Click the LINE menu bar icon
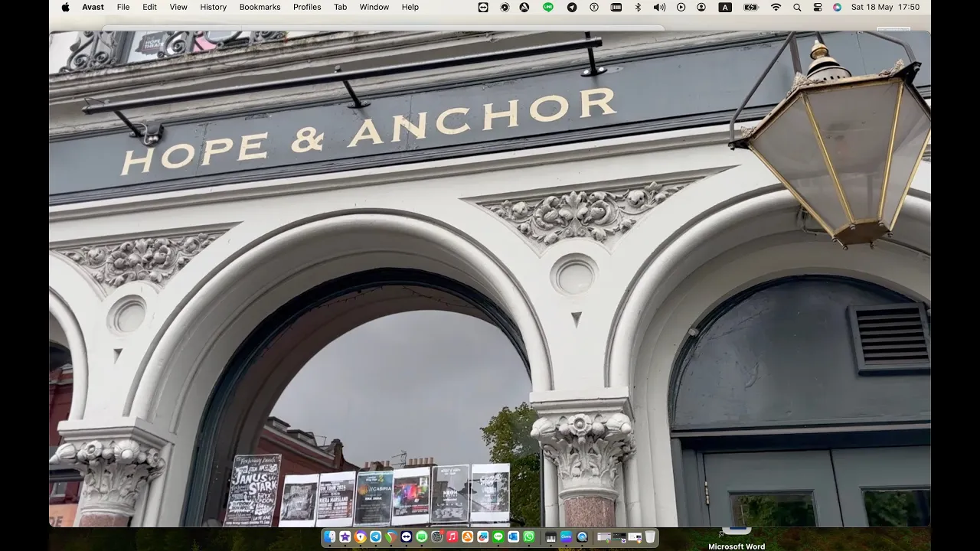This screenshot has width=980, height=551. (x=548, y=7)
